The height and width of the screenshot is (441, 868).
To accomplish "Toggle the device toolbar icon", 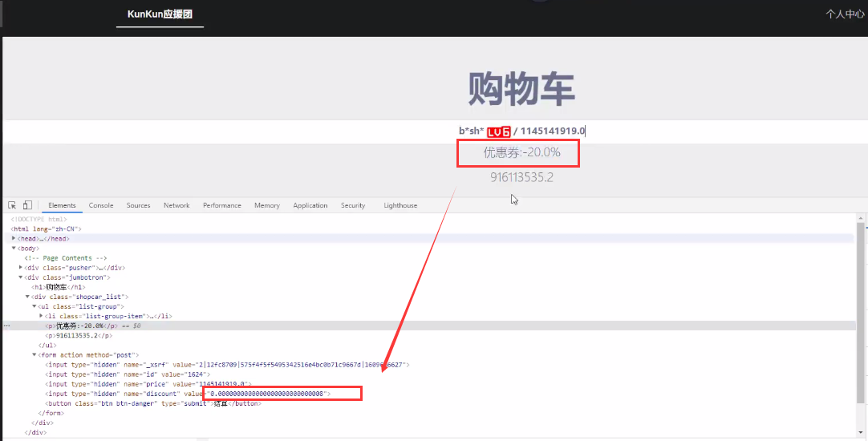I will tap(26, 205).
